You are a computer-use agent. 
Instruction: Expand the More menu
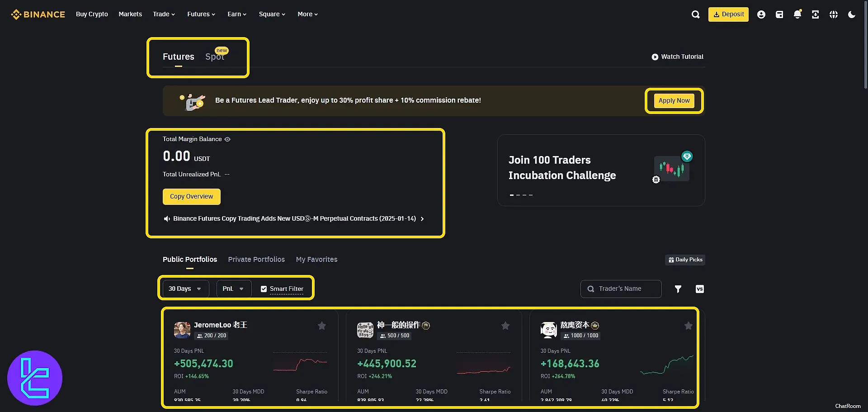click(x=307, y=14)
